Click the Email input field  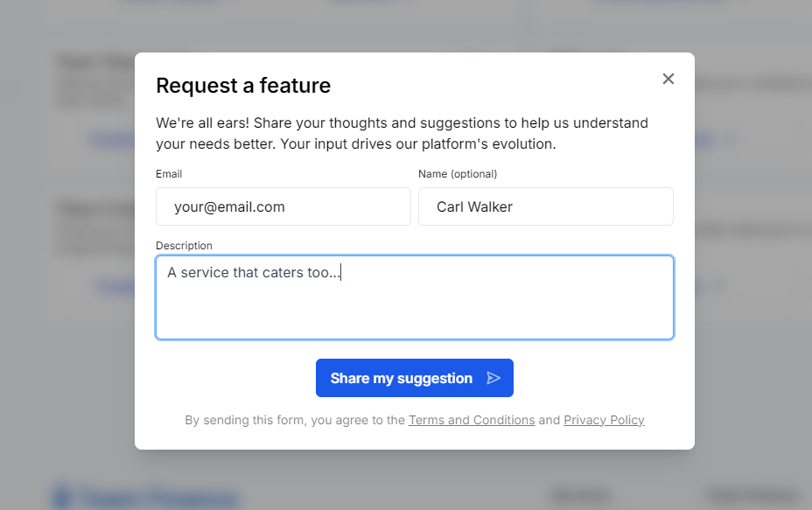click(283, 206)
